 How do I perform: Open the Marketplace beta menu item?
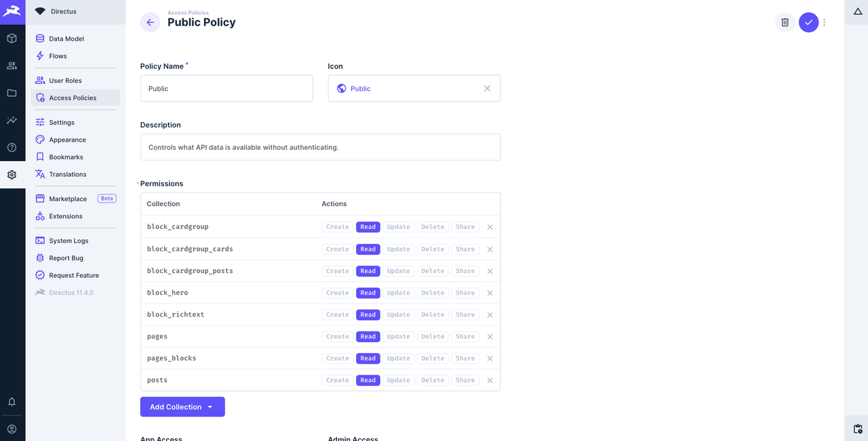point(68,198)
